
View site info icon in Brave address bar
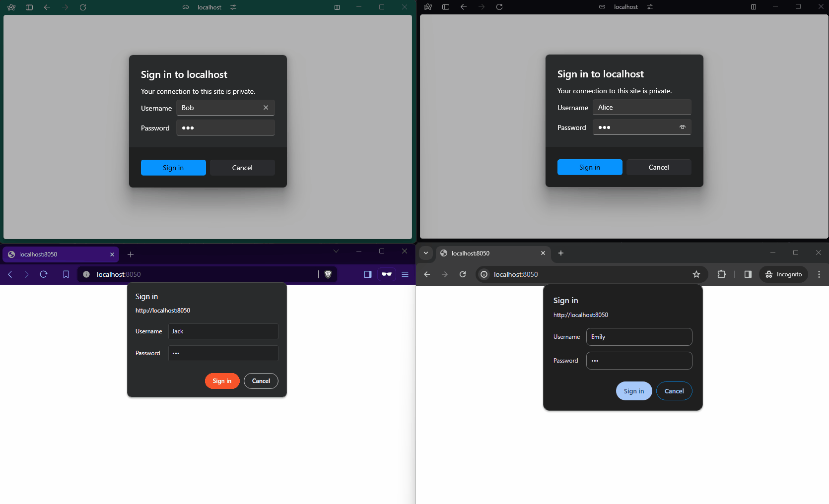(86, 274)
